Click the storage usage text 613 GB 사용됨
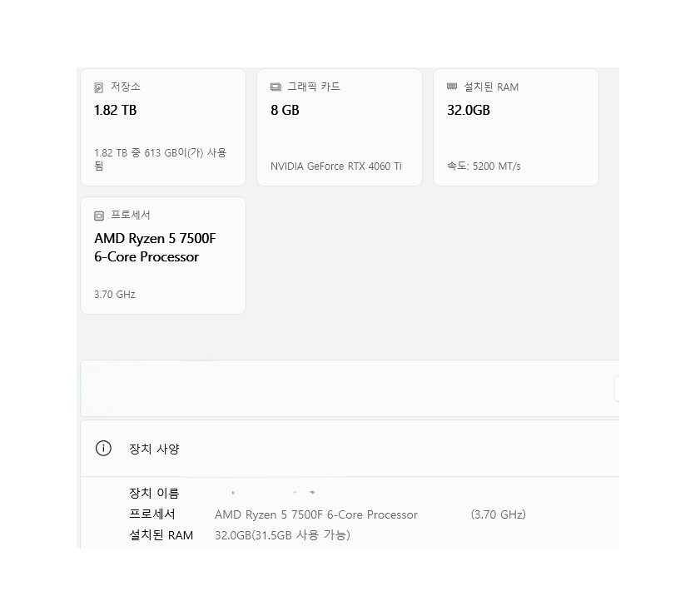Screen dimensions: 695x616 click(x=160, y=159)
